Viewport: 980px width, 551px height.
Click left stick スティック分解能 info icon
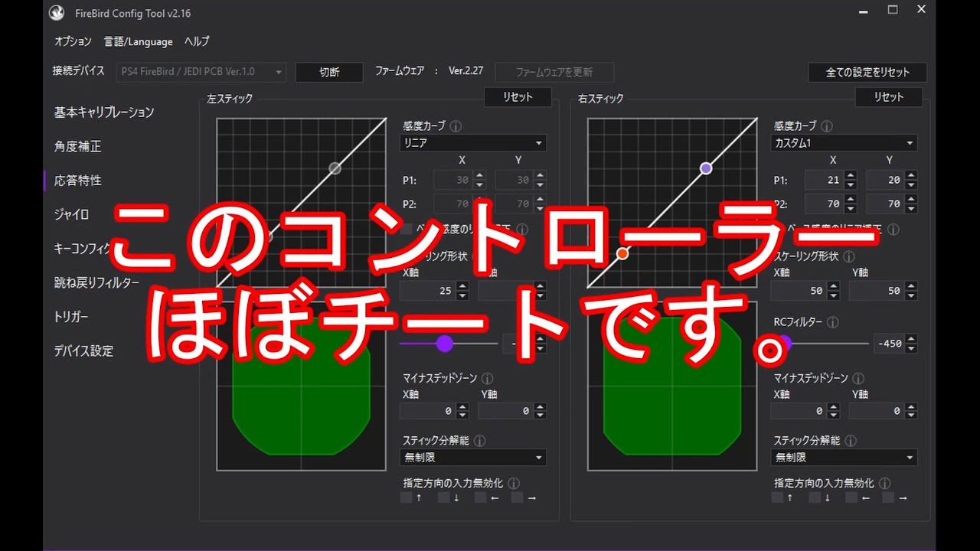click(479, 441)
